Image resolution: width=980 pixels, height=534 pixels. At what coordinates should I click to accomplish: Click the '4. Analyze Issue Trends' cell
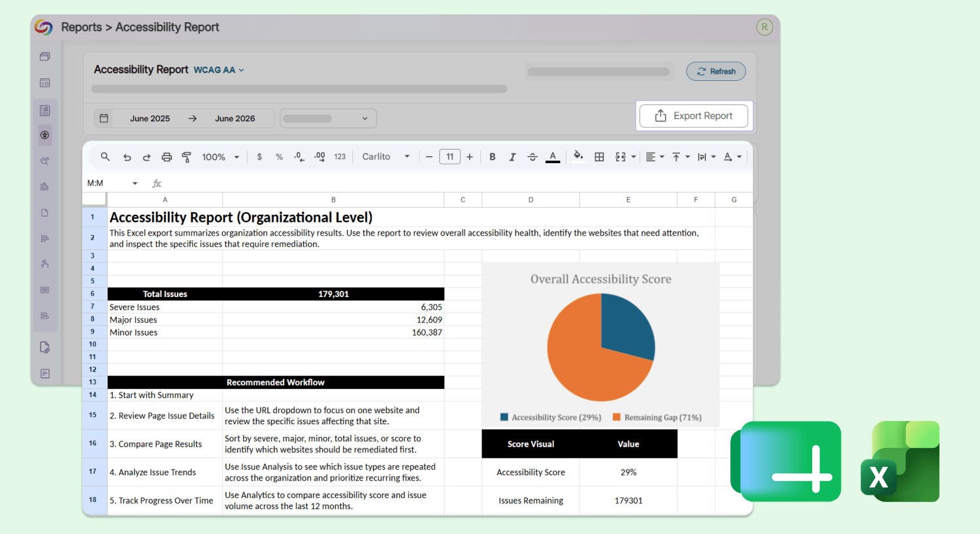click(x=165, y=472)
